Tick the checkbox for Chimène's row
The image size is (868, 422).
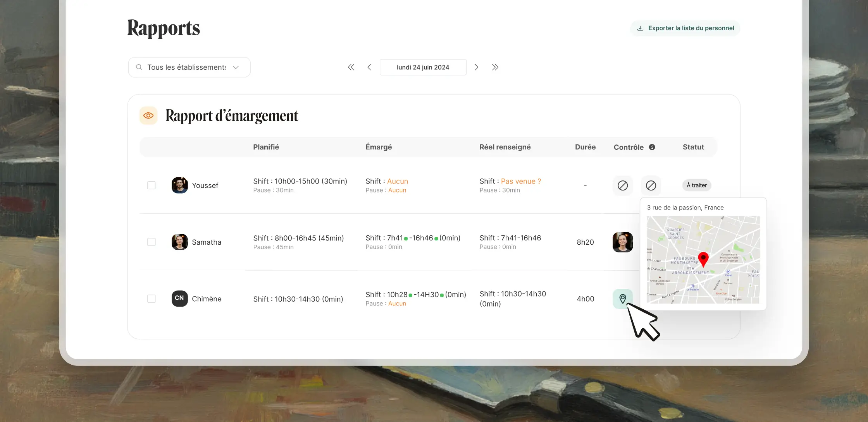click(x=152, y=298)
